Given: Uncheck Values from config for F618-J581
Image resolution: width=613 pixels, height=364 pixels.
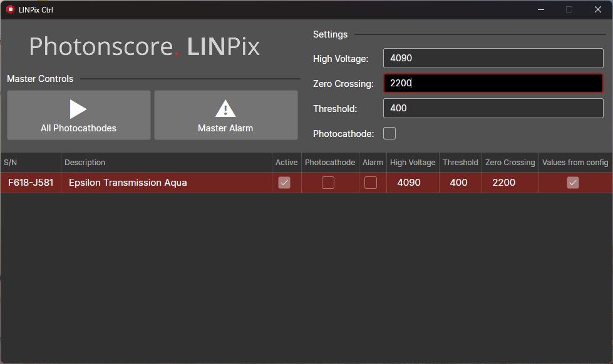Looking at the screenshot, I should [573, 183].
